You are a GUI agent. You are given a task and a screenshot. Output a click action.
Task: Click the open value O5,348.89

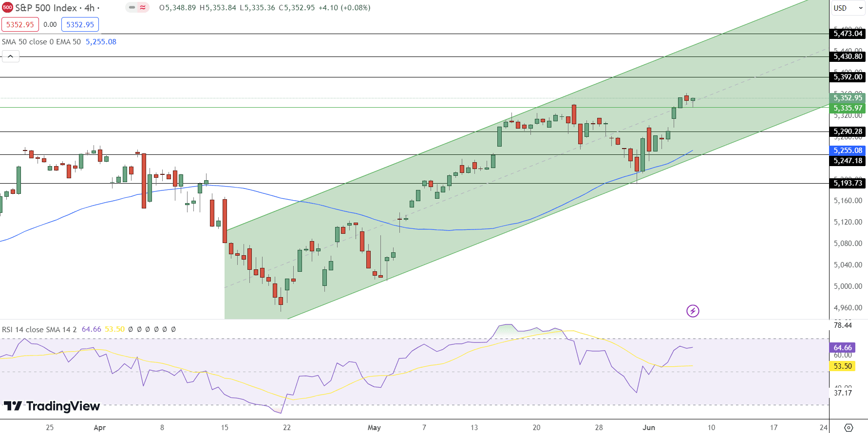[177, 8]
